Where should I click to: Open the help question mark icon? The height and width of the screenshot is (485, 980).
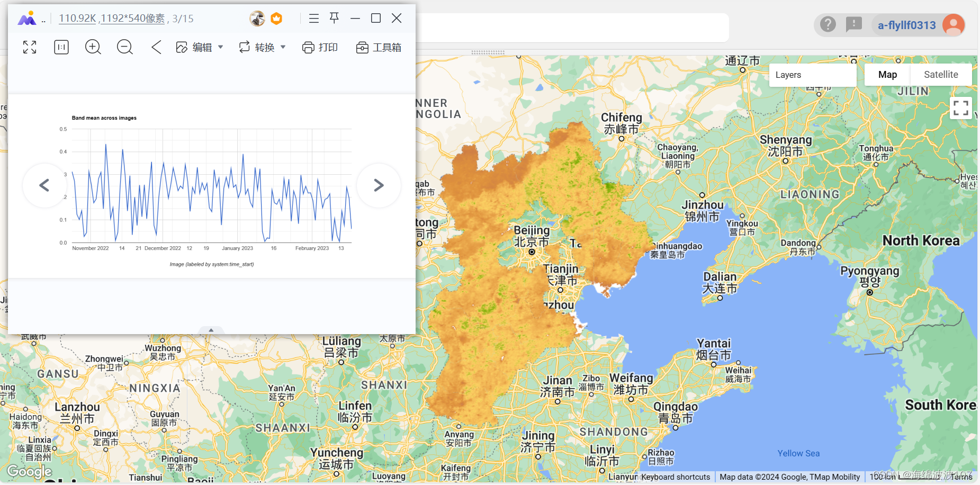pyautogui.click(x=828, y=24)
